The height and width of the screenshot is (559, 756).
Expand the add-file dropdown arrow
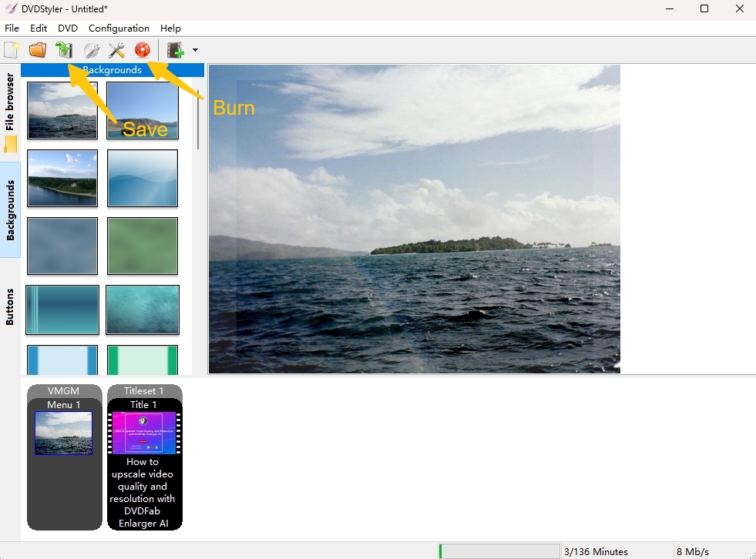point(195,51)
